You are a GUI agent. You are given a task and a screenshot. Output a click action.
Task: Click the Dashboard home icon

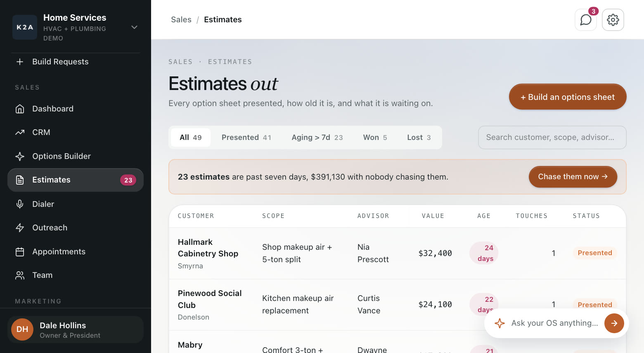point(20,109)
